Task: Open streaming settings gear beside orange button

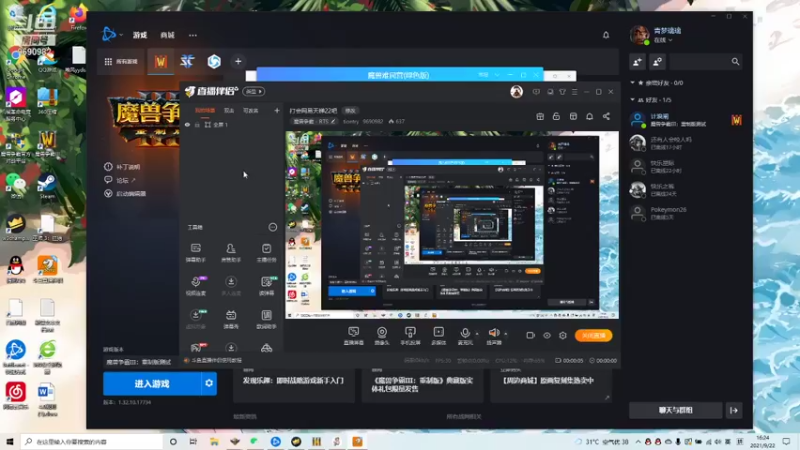Action: point(563,335)
